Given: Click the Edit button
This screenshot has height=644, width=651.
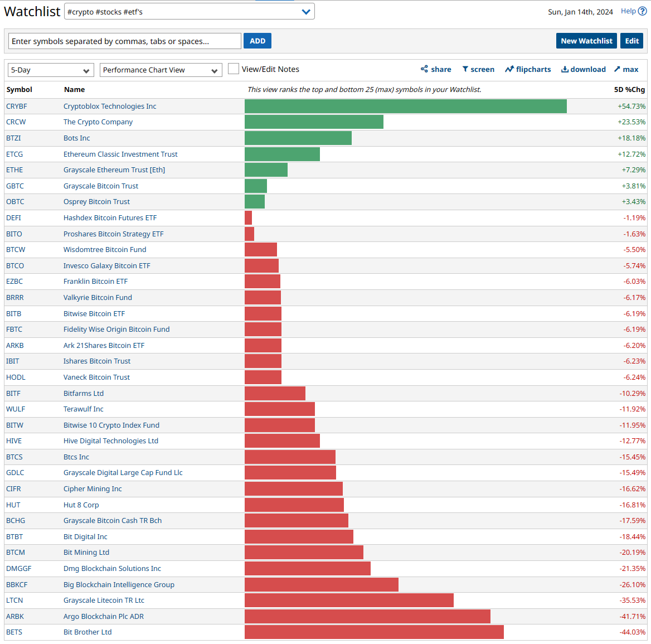Looking at the screenshot, I should pyautogui.click(x=631, y=41).
